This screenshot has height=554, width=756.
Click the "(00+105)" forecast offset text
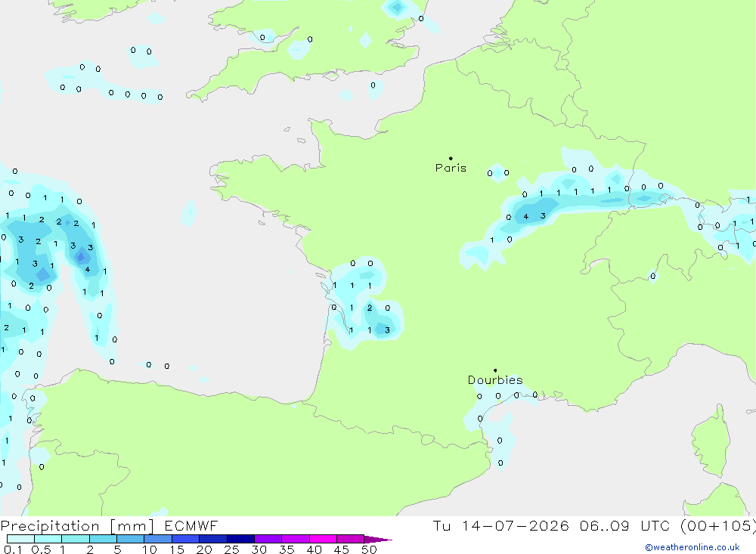pyautogui.click(x=718, y=526)
